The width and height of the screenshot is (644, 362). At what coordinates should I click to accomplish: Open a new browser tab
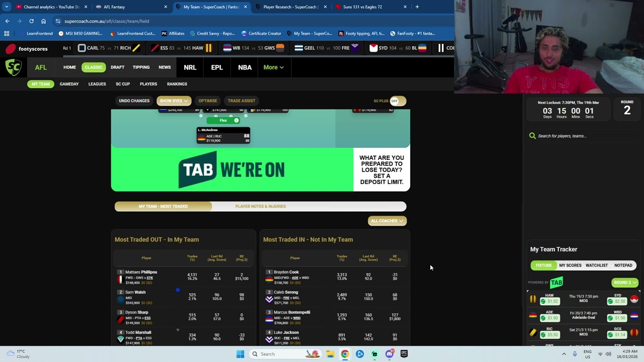tap(417, 7)
